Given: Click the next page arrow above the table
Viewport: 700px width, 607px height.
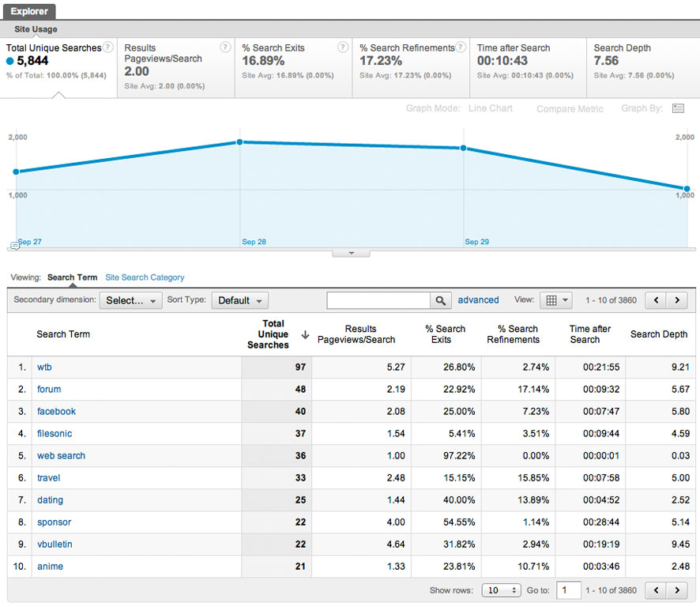Looking at the screenshot, I should 678,300.
